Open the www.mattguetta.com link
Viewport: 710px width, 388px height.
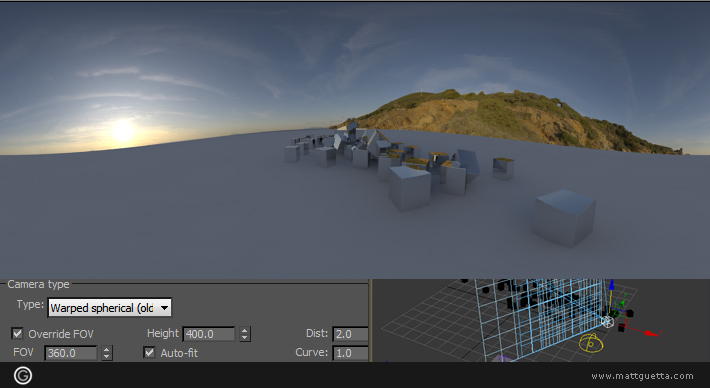[642, 376]
